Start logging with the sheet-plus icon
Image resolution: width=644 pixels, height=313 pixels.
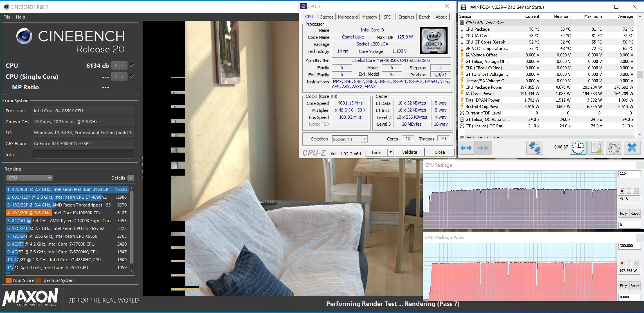(596, 148)
